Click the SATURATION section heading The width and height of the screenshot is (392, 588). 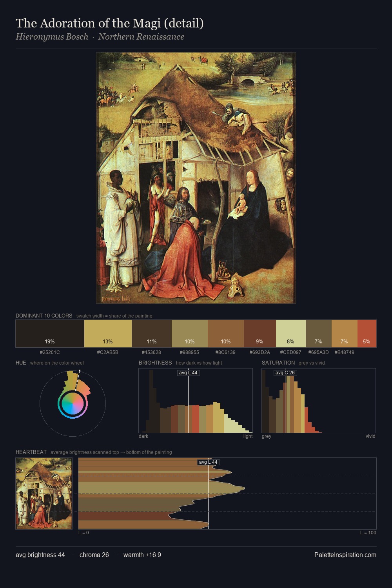(x=278, y=363)
